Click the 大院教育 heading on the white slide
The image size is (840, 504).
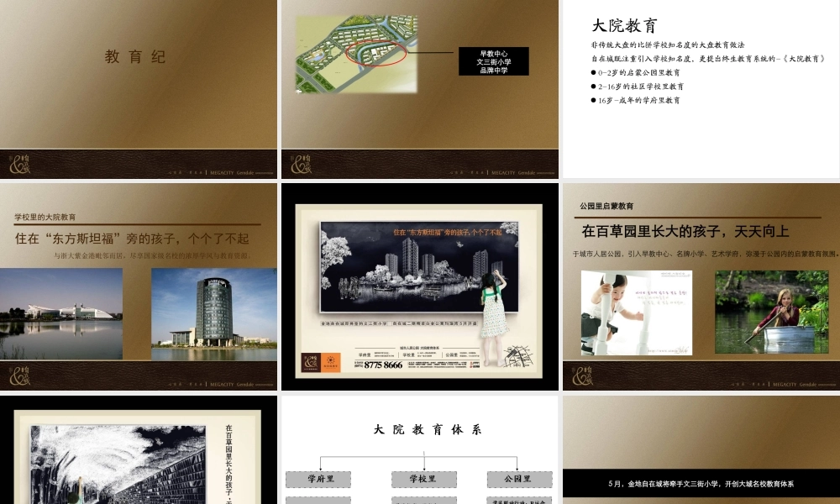point(625,25)
